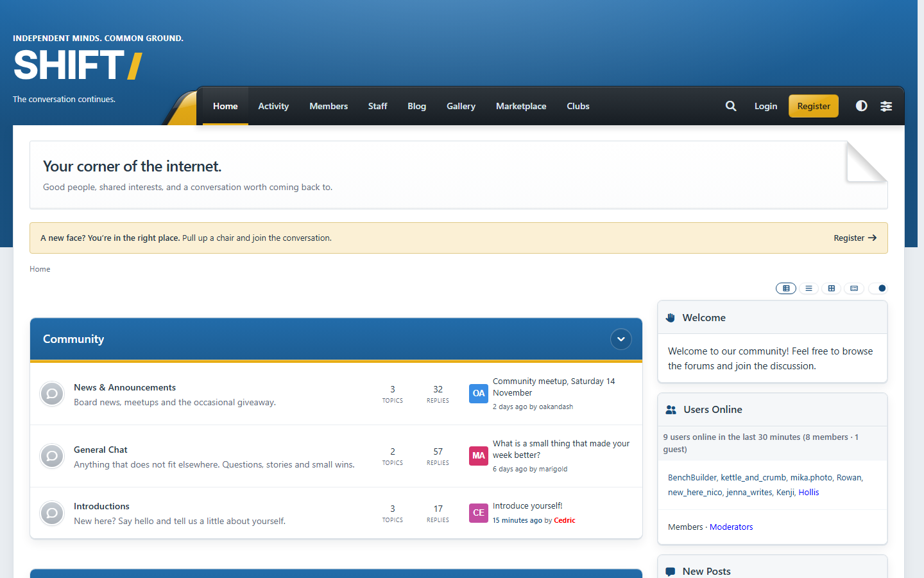Switch forum view to table layout icon
Screen dimensions: 924x578
coord(786,288)
